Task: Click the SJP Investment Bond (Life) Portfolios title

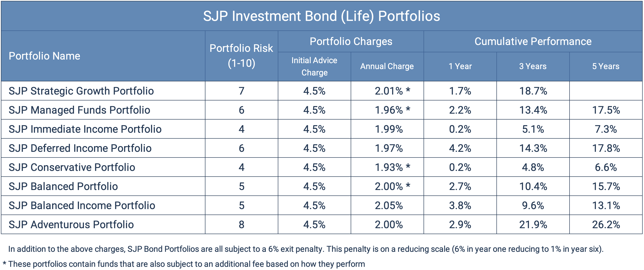Action: pyautogui.click(x=322, y=16)
